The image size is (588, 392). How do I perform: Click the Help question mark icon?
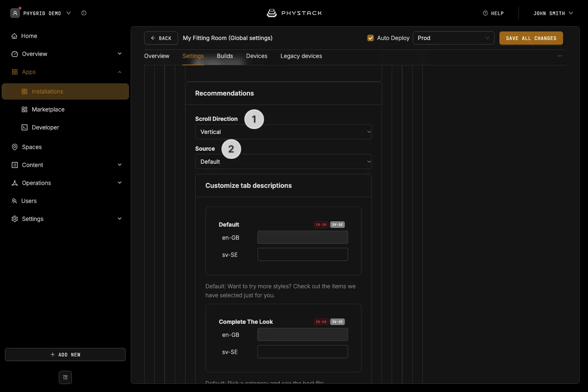[x=486, y=13]
